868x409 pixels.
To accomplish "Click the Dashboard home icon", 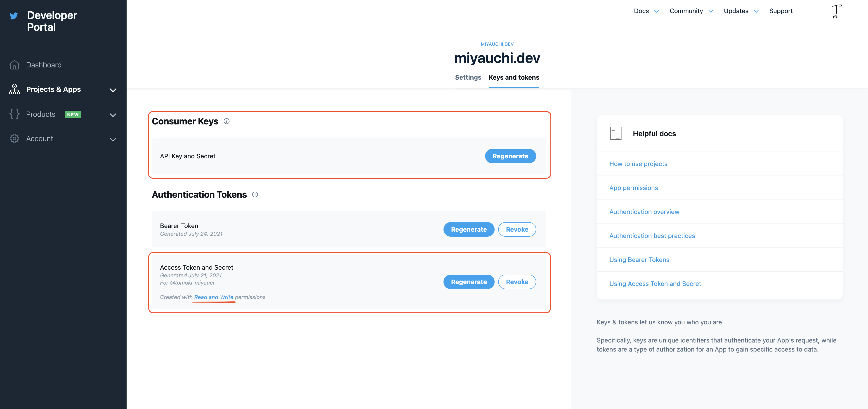I will pos(14,65).
